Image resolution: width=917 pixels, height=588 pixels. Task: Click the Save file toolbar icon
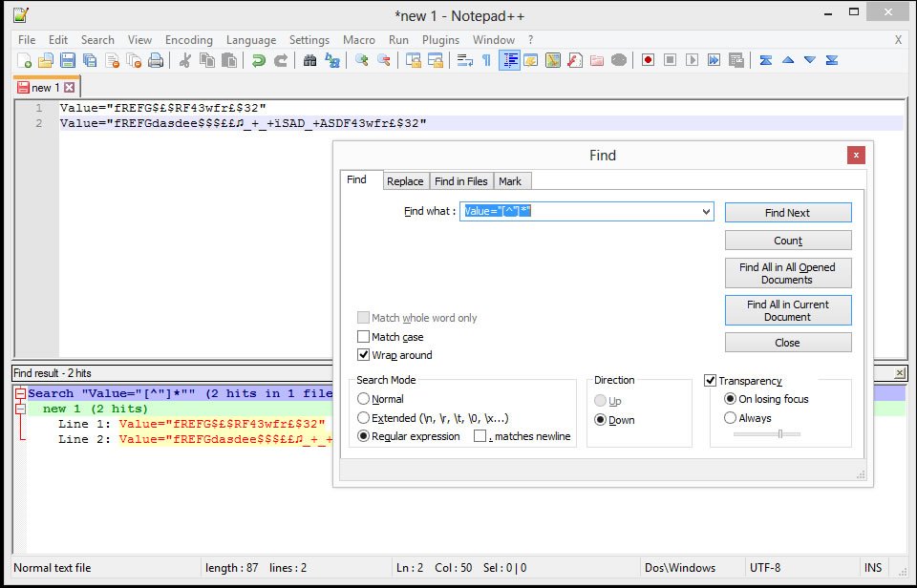click(x=68, y=60)
